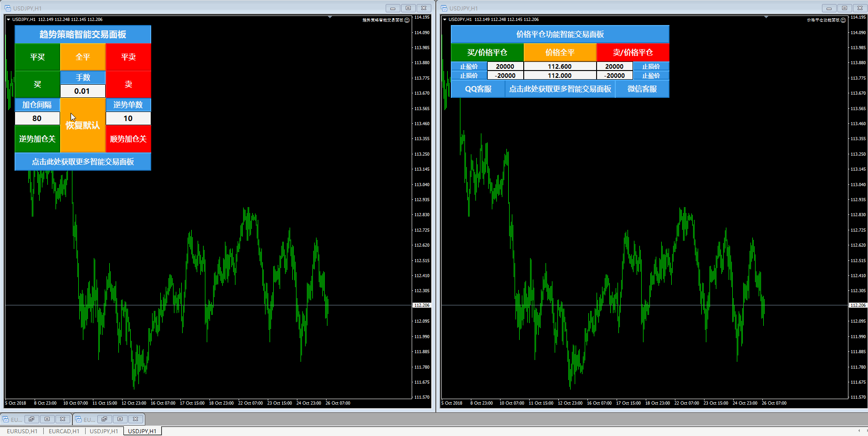868x436 pixels.
Task: Toggle the 顺势加仓关 with-trend switch
Action: pyautogui.click(x=128, y=139)
